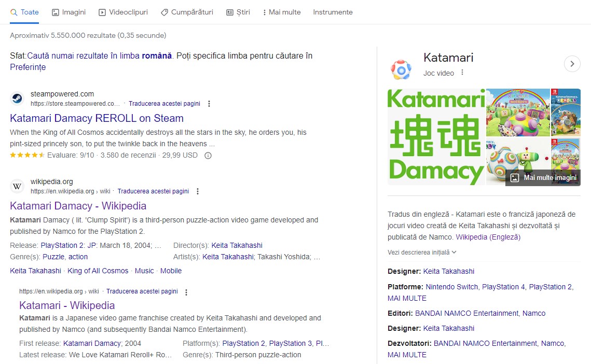This screenshot has height=364, width=591.
Task: Open the rainbow Katamari game artwork thumbnail
Action: click(518, 113)
